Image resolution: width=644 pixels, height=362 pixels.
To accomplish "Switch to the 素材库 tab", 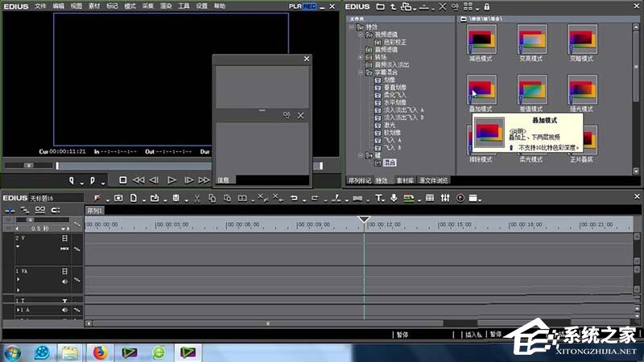I will tap(403, 180).
